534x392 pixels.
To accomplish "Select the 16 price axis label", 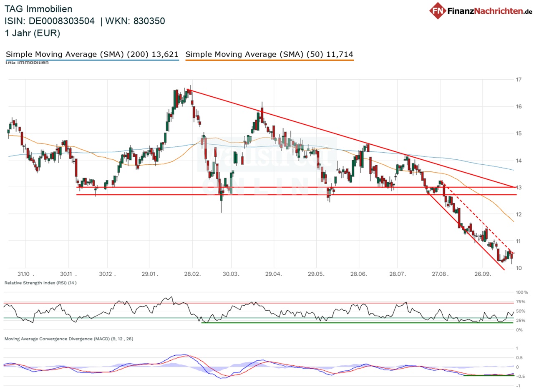I will [519, 107].
